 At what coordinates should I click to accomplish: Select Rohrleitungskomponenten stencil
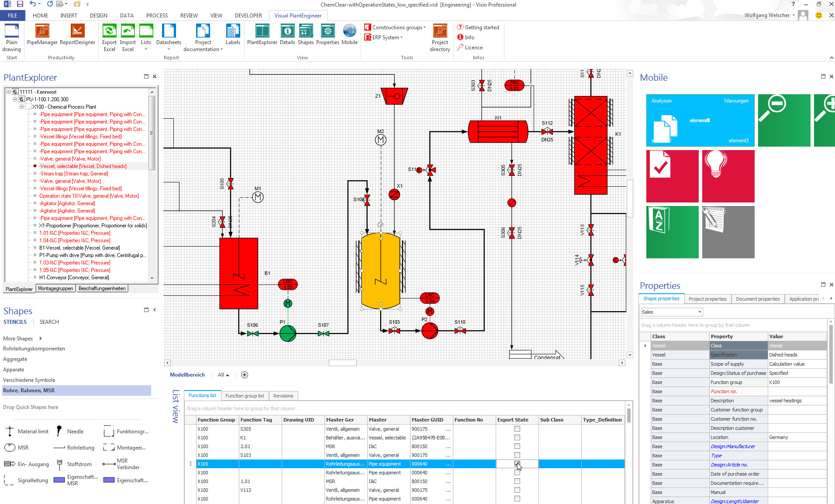tap(34, 349)
